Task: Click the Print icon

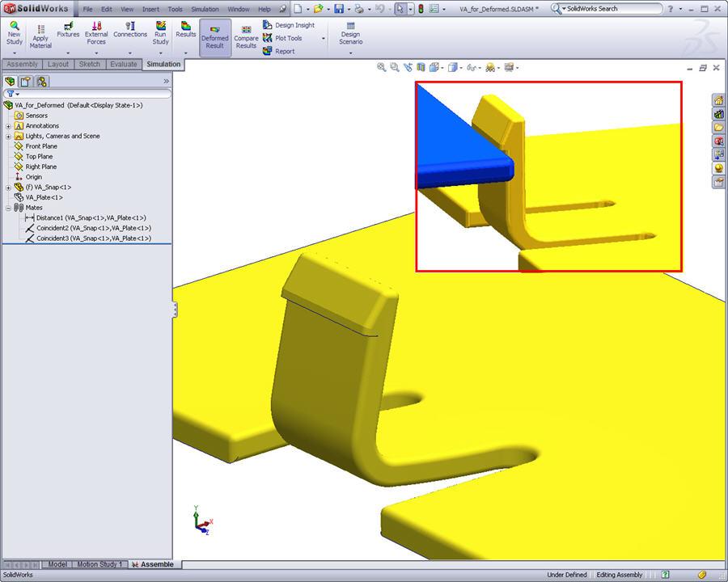Action: click(x=359, y=9)
